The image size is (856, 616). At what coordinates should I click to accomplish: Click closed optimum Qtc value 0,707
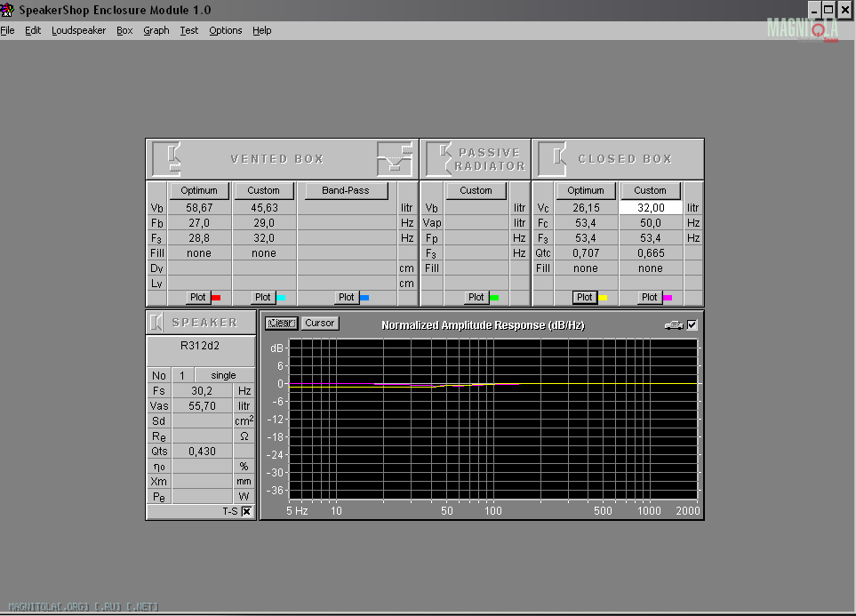(586, 253)
